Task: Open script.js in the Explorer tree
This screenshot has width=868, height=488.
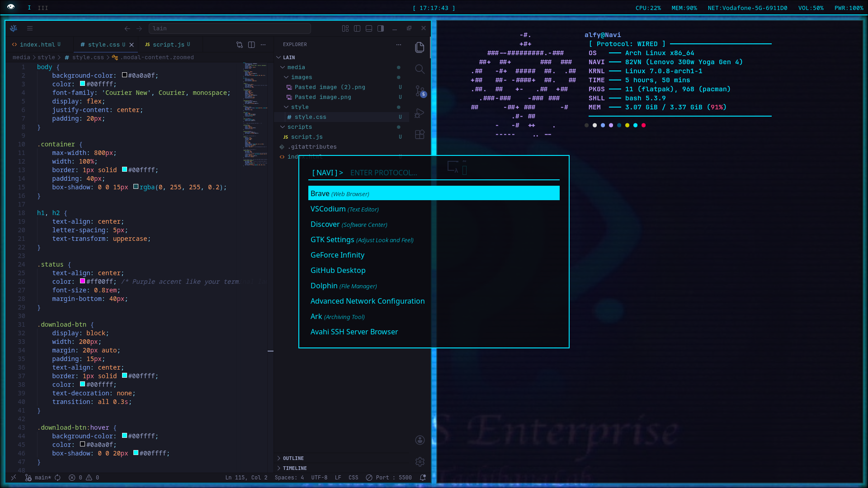Action: click(342, 137)
